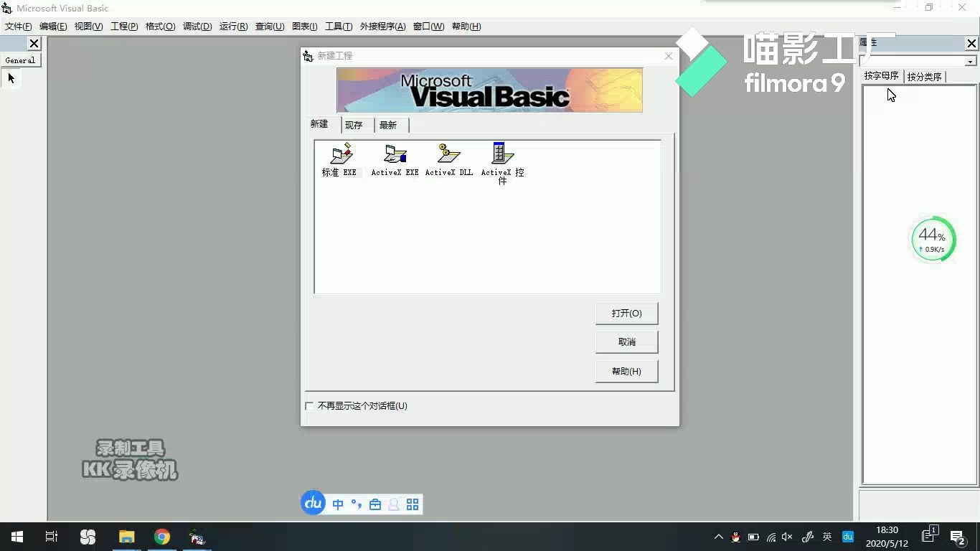This screenshot has height=551, width=980.
Task: Click the blue 'du' tray icon
Action: coord(847,537)
